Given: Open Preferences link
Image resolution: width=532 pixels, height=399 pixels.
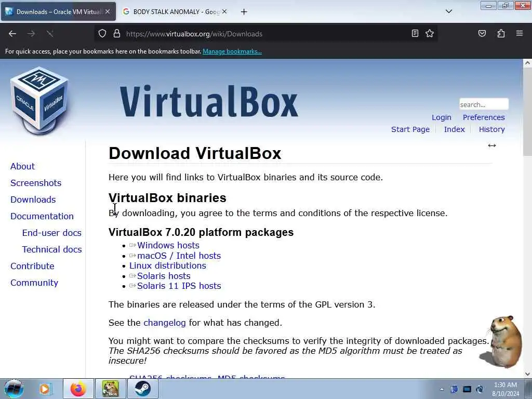Looking at the screenshot, I should coord(484,117).
